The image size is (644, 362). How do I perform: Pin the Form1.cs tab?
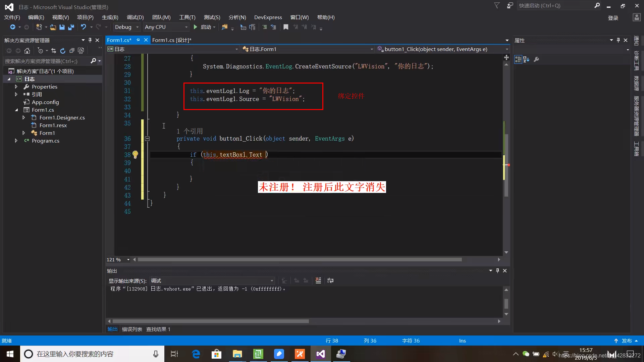[138, 40]
